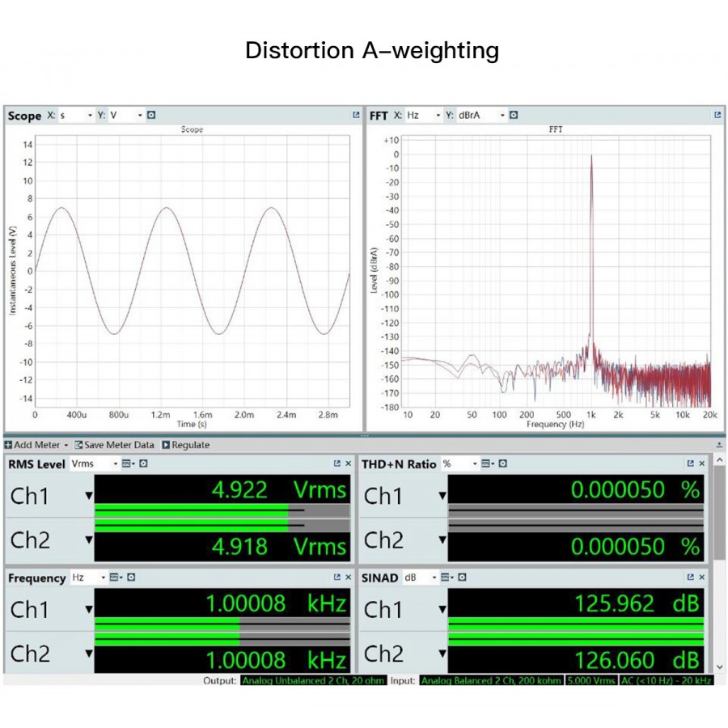Screen dimensions: 728x728
Task: Click the Regulate button
Action: (x=185, y=445)
